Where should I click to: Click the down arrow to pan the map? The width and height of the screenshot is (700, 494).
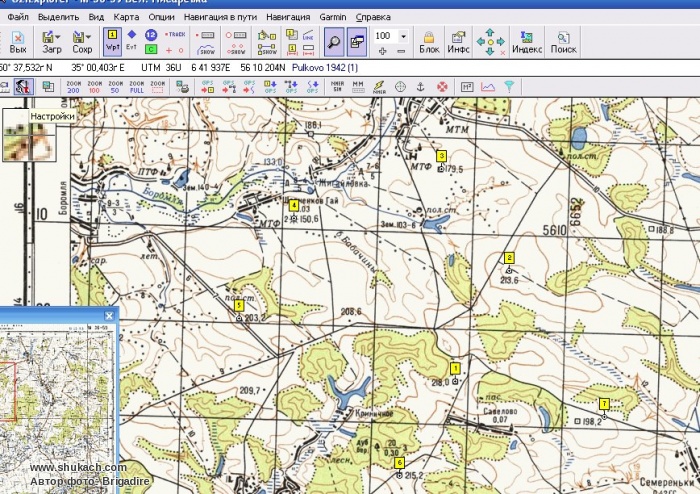point(490,51)
